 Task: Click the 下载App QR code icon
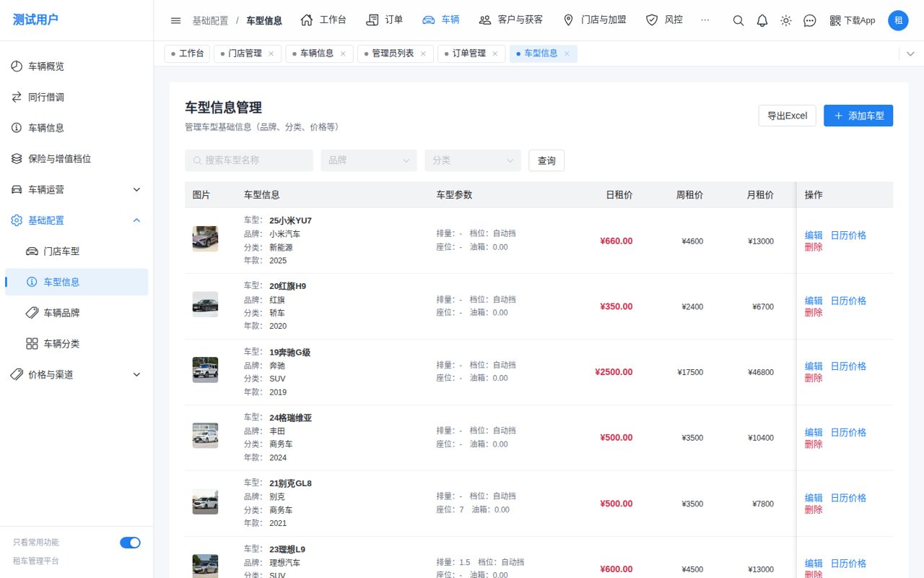(835, 20)
